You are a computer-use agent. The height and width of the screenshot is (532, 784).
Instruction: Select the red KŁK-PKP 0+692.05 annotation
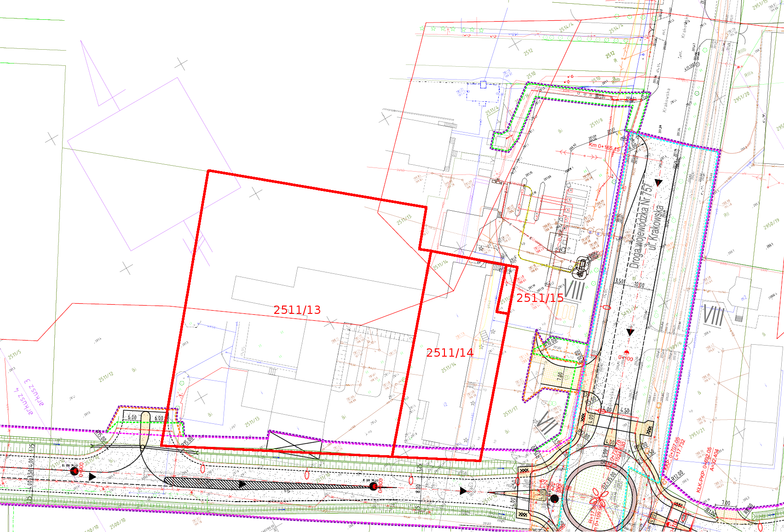tap(704, 470)
